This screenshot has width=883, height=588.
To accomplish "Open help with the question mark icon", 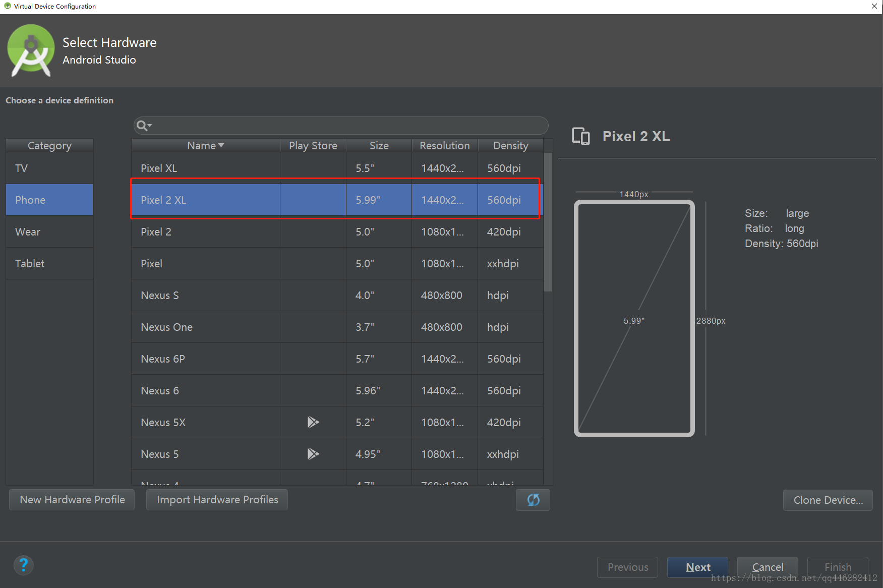I will click(x=23, y=565).
